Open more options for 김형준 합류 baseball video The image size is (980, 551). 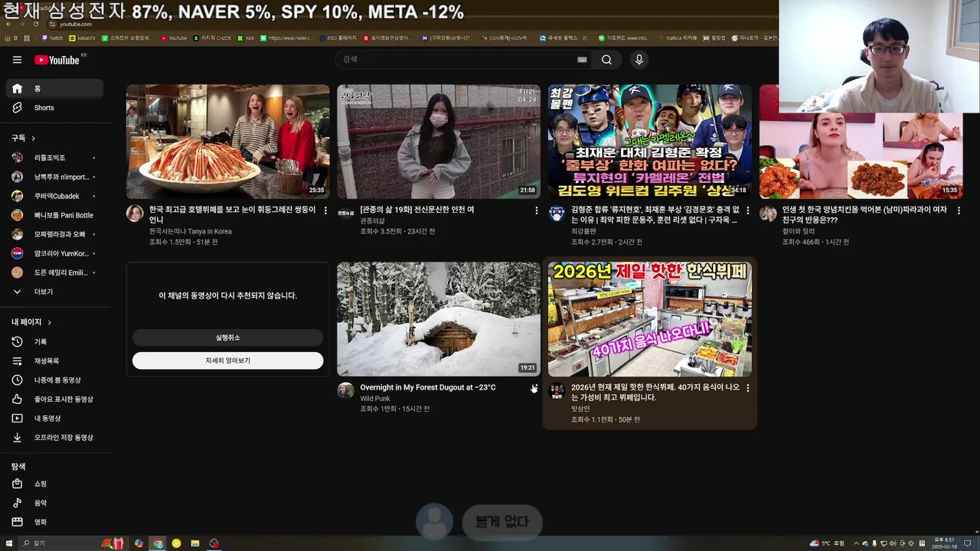pyautogui.click(x=747, y=210)
